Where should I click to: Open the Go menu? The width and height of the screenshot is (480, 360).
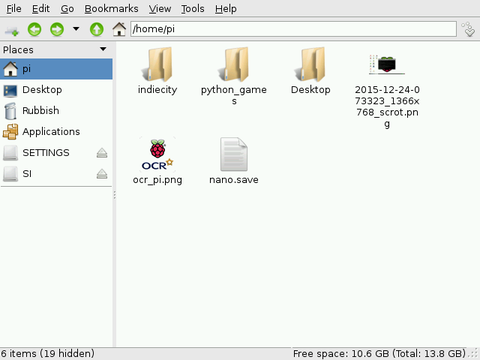click(67, 8)
